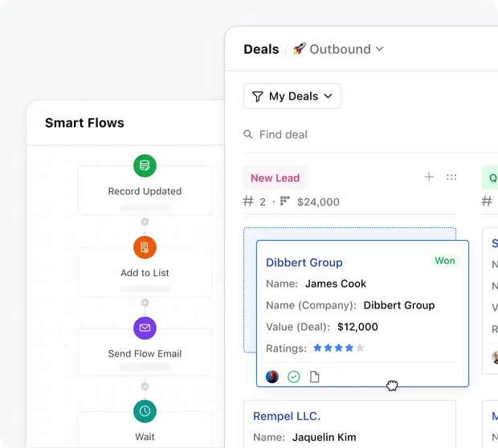Click the Deals breadcrumb title
Image resolution: width=498 pixels, height=448 pixels.
261,49
